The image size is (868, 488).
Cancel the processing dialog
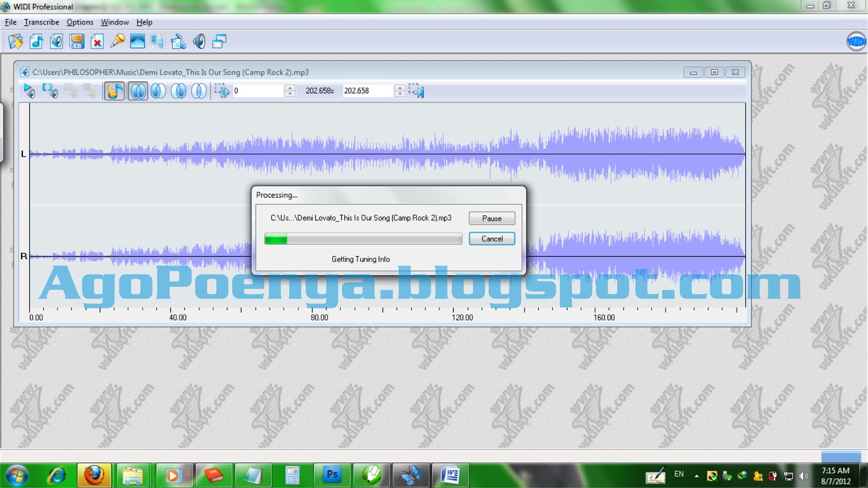click(x=492, y=239)
